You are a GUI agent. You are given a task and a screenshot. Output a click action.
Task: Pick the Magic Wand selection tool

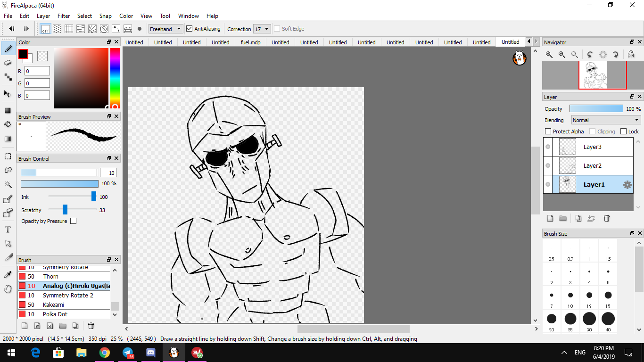(8, 184)
